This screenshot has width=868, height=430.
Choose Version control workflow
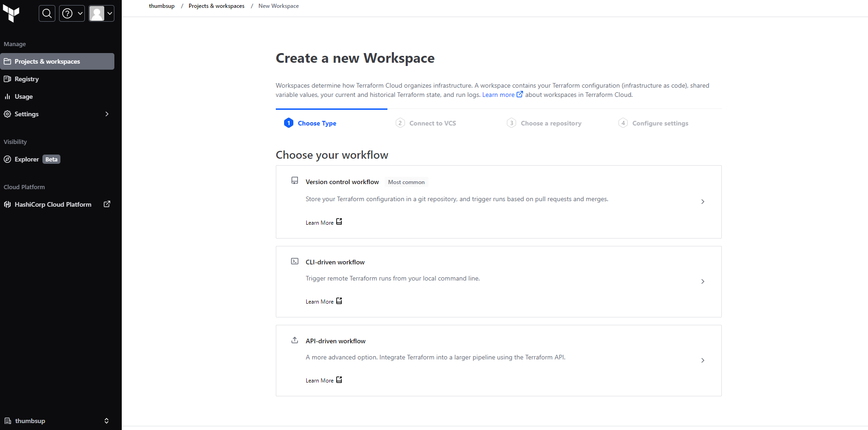499,202
